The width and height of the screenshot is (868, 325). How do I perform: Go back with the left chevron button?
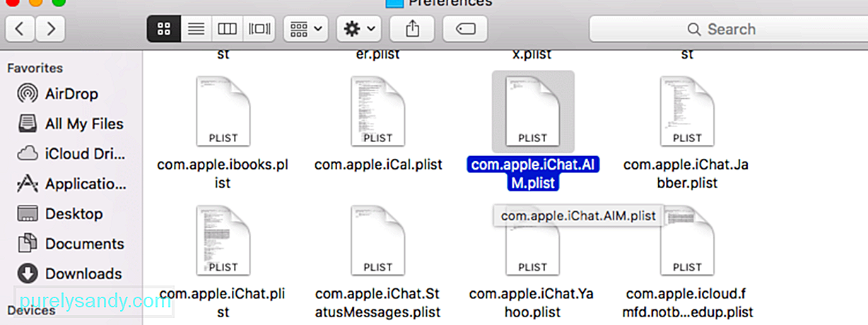(20, 29)
